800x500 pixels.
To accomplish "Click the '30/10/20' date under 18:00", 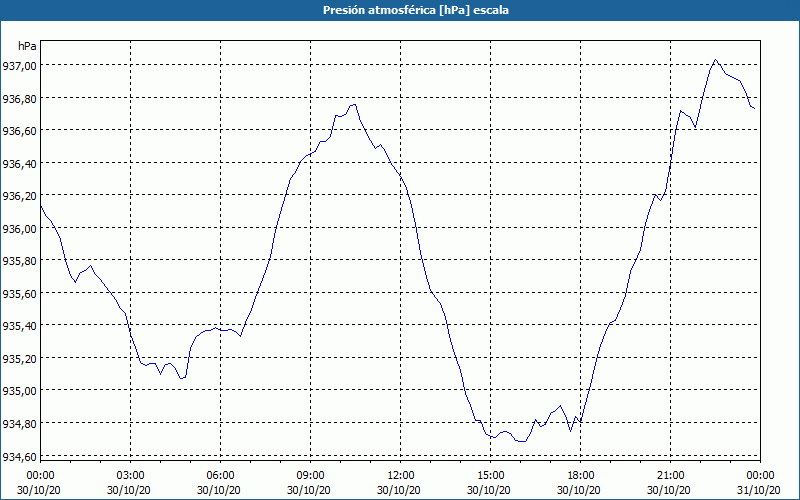I will pos(579,490).
